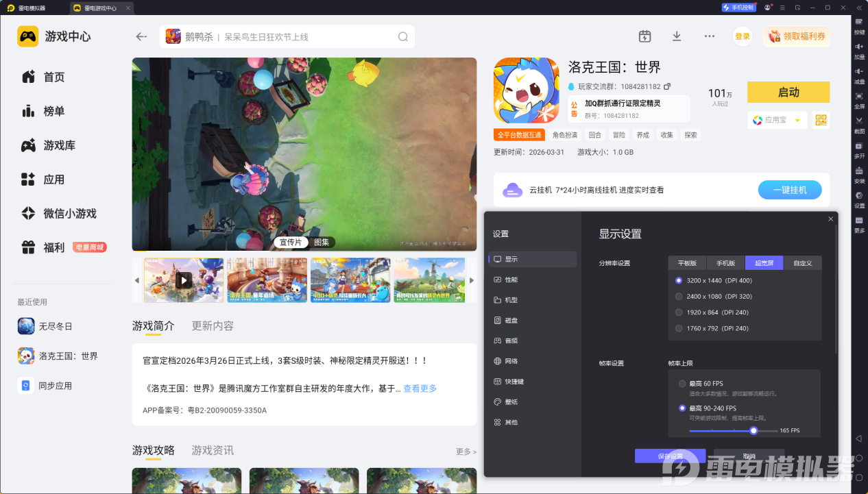Click the search magnifier icon
The height and width of the screenshot is (494, 868).
coord(403,37)
